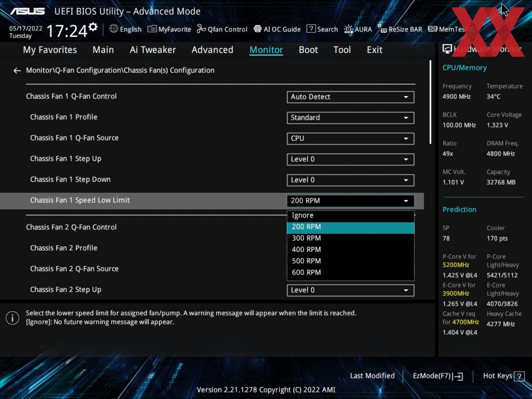Click the English language button

(126, 29)
